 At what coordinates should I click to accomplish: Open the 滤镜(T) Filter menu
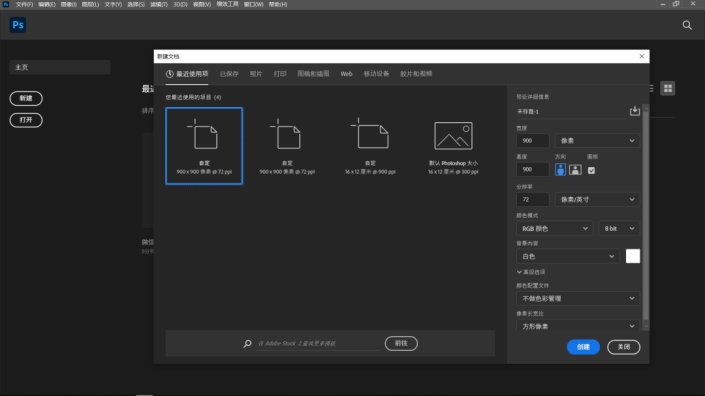click(x=159, y=4)
